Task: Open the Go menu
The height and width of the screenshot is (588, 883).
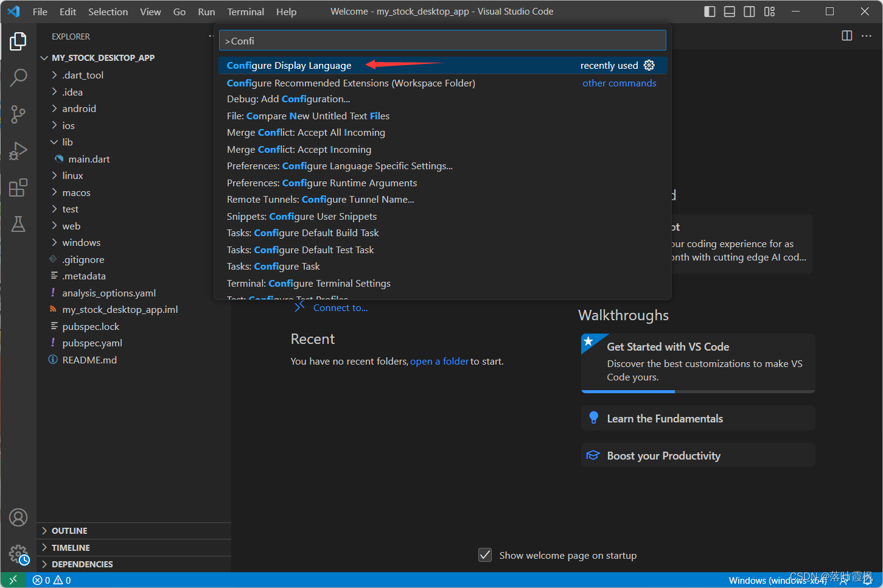Action: pos(180,12)
